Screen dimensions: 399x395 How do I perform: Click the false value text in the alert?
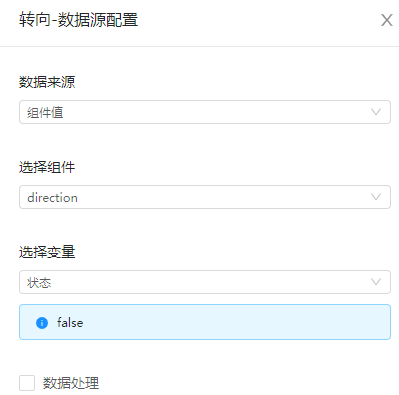tap(70, 323)
